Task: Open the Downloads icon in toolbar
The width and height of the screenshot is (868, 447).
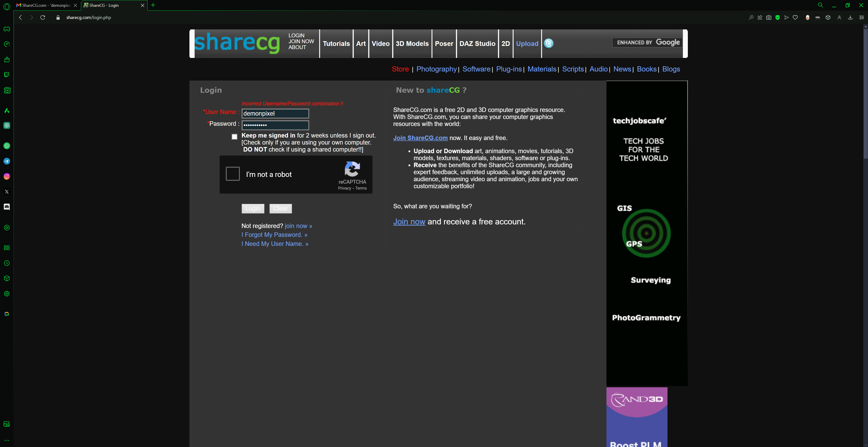Action: pos(850,17)
